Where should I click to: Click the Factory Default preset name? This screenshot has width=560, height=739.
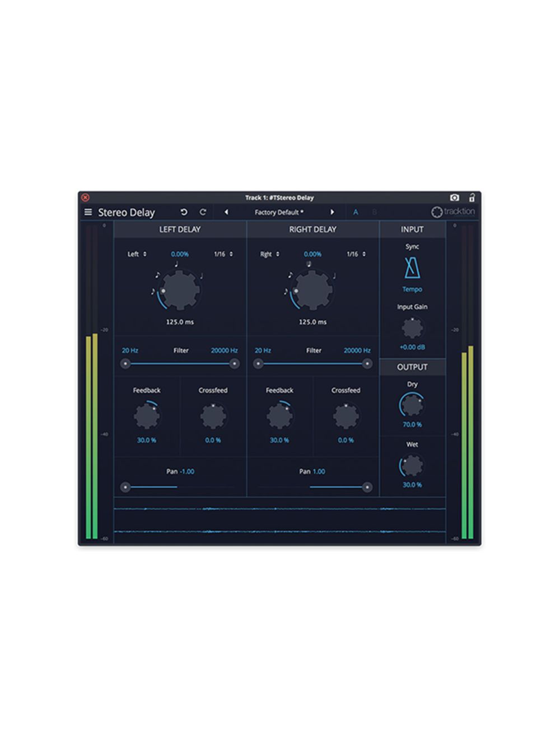(x=277, y=212)
